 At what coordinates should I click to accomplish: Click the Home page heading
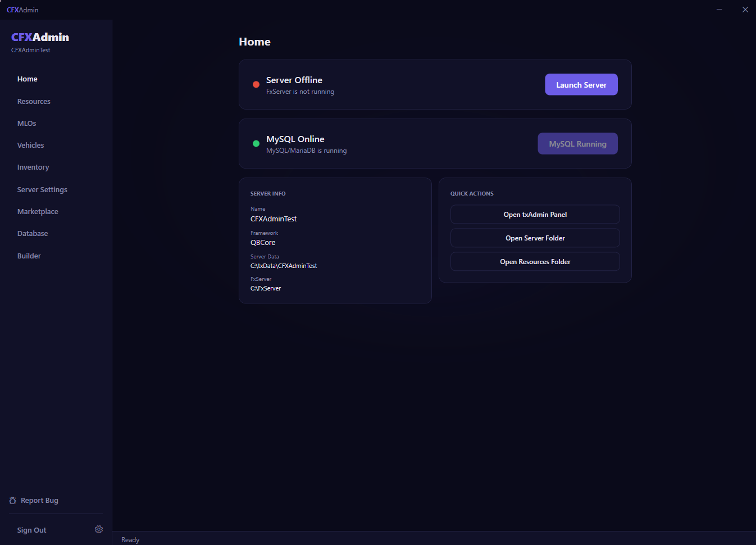254,42
